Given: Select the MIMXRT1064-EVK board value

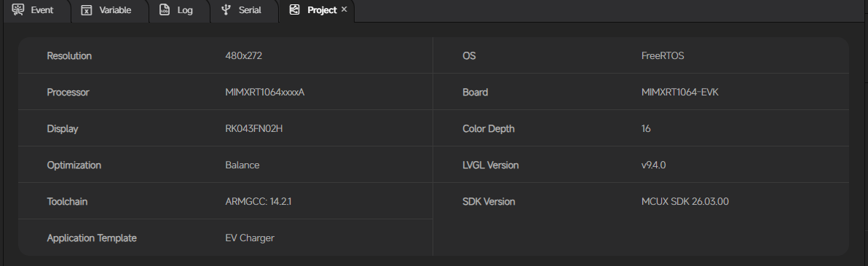Looking at the screenshot, I should coord(680,93).
